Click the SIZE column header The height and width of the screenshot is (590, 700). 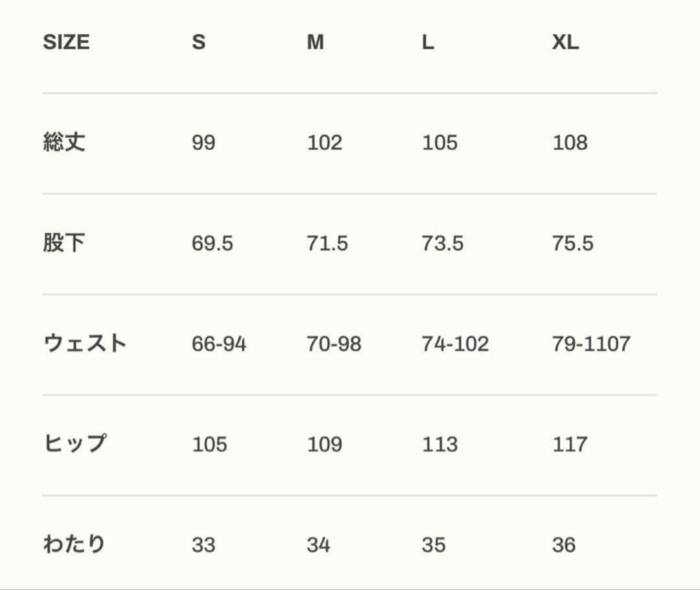pos(66,43)
